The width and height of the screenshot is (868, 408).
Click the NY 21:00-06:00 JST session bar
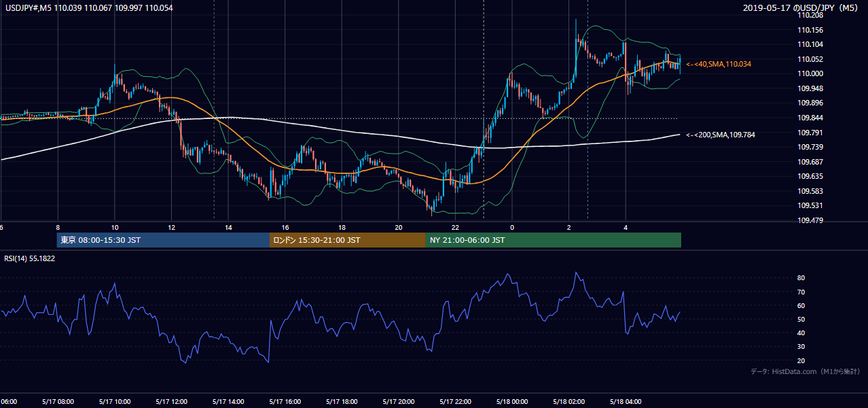click(x=554, y=240)
